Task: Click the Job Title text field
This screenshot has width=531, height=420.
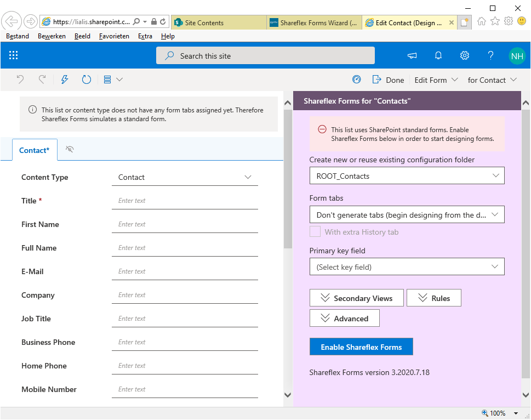Action: coord(185,319)
